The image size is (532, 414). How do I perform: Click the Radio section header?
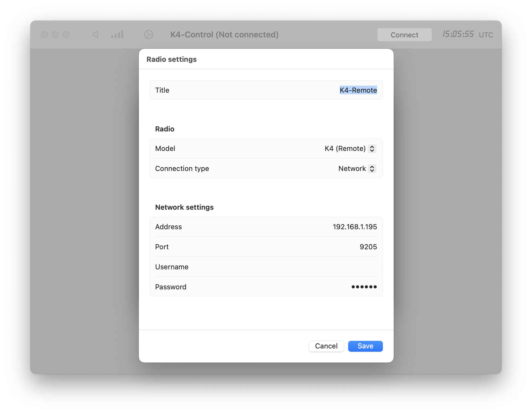(165, 129)
